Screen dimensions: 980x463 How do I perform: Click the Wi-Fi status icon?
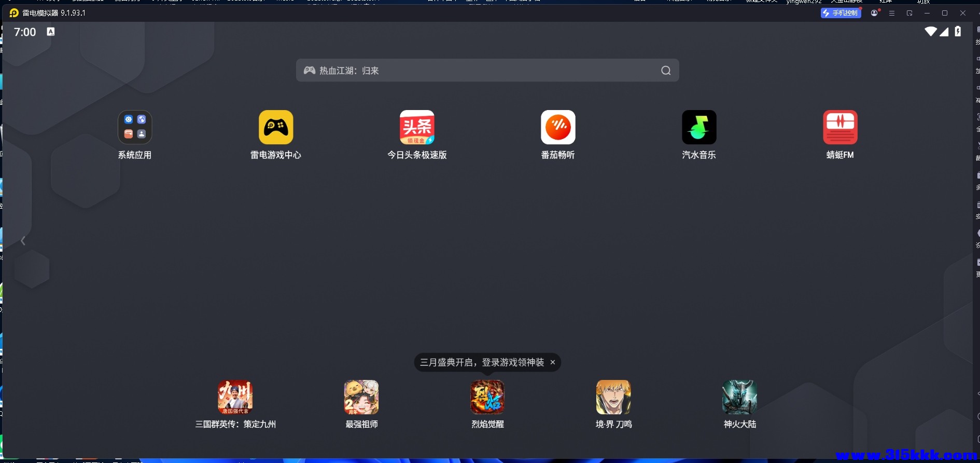931,32
